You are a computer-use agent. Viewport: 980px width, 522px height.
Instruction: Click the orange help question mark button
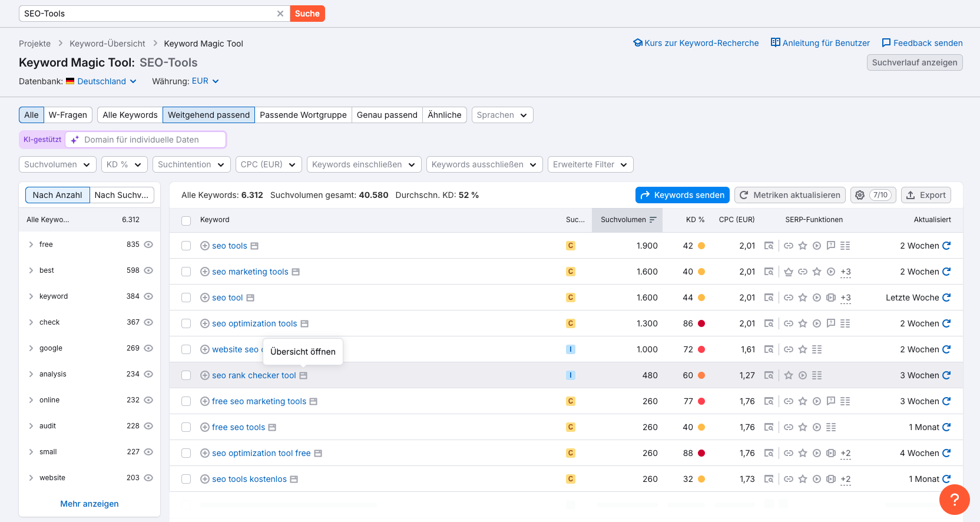[x=954, y=500]
